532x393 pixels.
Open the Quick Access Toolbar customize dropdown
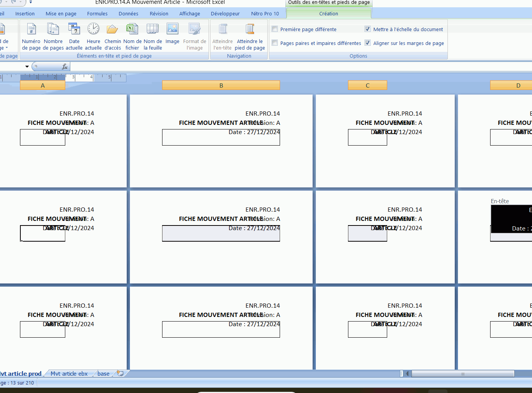pyautogui.click(x=31, y=2)
